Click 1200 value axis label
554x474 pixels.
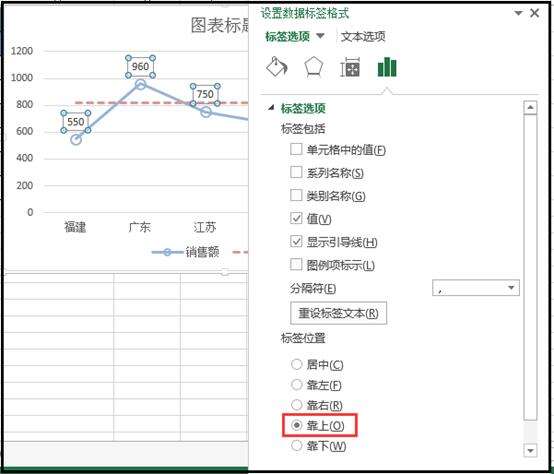pos(22,51)
